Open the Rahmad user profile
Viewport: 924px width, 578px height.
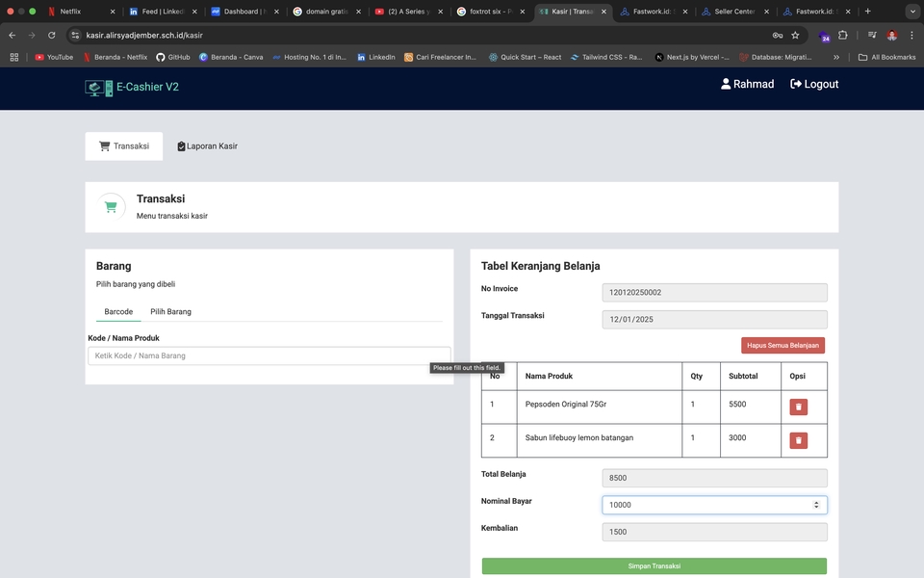[x=747, y=85]
